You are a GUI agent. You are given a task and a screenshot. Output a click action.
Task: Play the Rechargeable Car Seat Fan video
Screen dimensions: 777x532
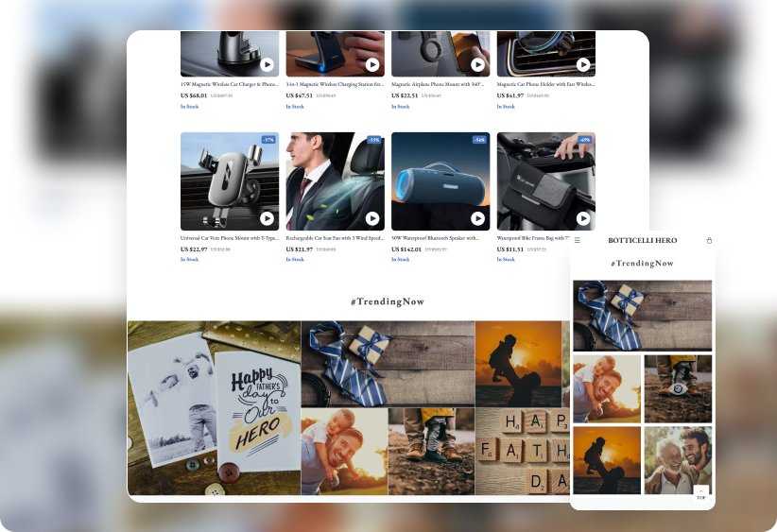pyautogui.click(x=372, y=218)
